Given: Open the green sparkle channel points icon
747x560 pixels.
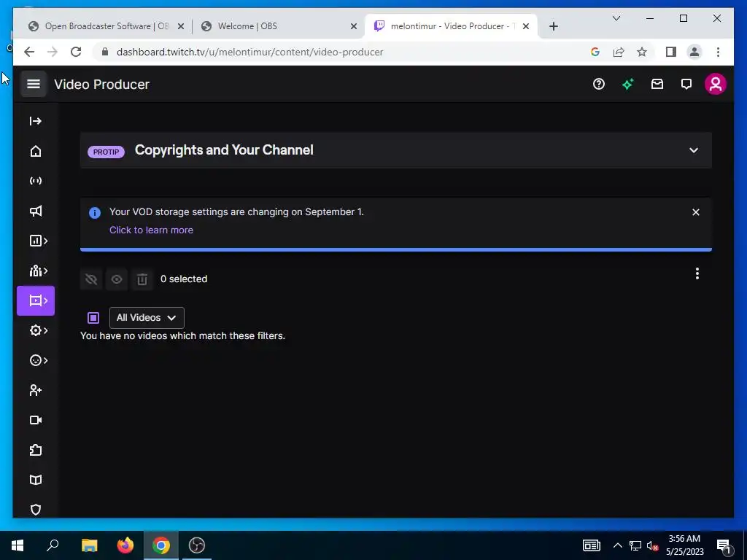Looking at the screenshot, I should tap(628, 85).
